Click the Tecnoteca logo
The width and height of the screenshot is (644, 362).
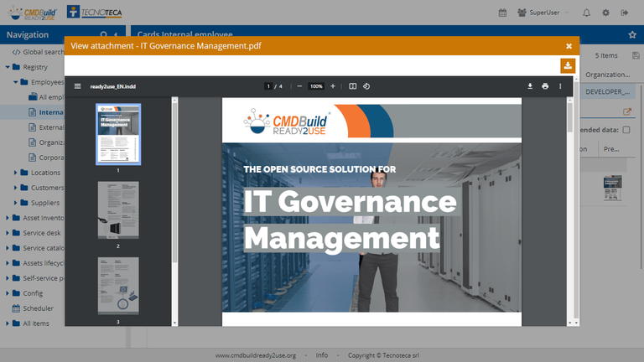[95, 12]
